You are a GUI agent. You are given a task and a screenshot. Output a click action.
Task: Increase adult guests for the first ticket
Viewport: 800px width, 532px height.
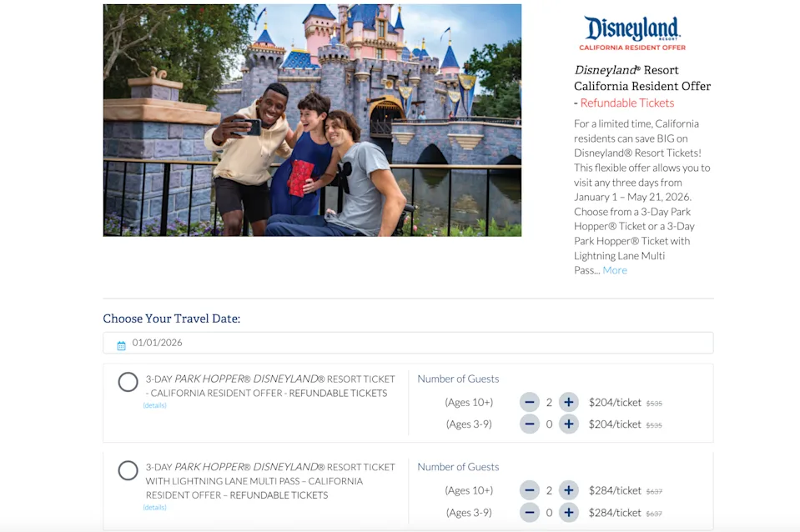pyautogui.click(x=568, y=402)
